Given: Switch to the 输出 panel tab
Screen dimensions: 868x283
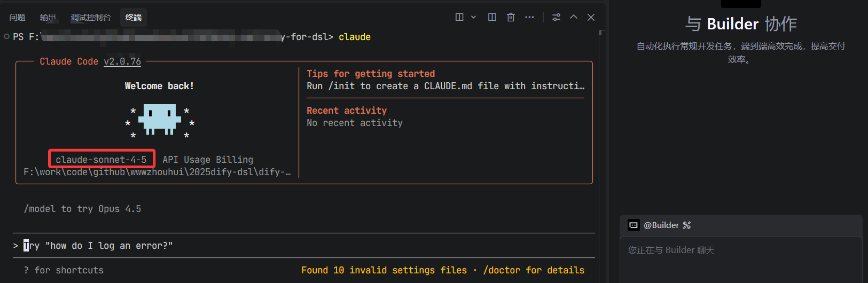Looking at the screenshot, I should click(x=48, y=18).
